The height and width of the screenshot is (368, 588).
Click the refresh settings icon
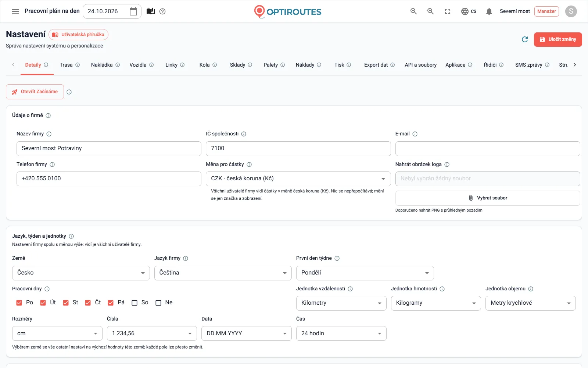tap(525, 39)
